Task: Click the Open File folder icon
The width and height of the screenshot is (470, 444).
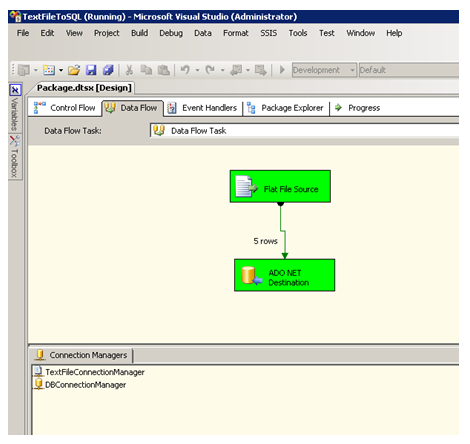Action: coord(74,70)
